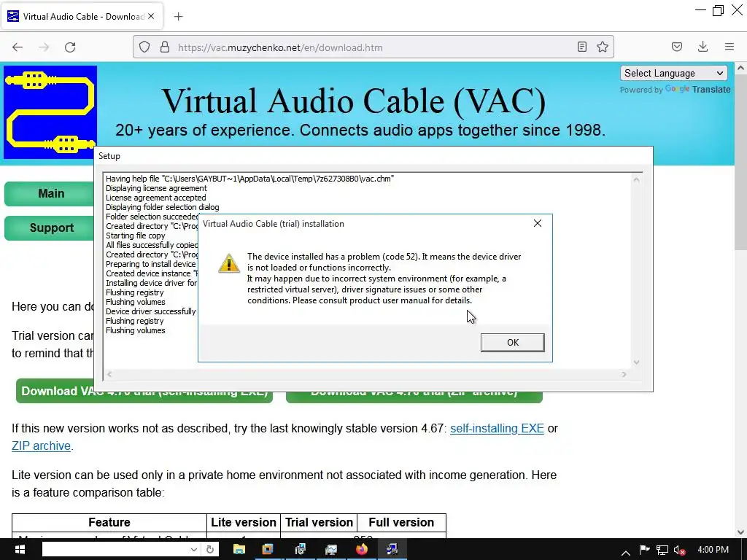This screenshot has height=560, width=747.
Task: Click the warning triangle icon in the dialog
Action: point(228,263)
